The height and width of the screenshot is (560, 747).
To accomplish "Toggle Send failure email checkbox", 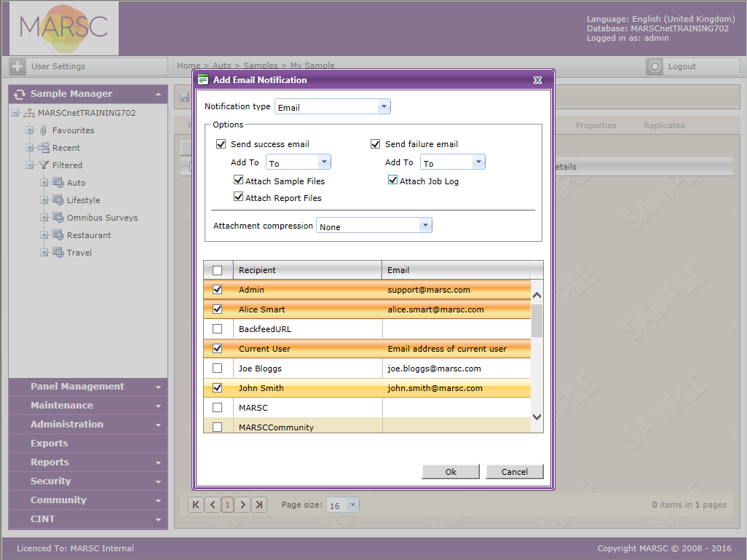I will point(376,144).
